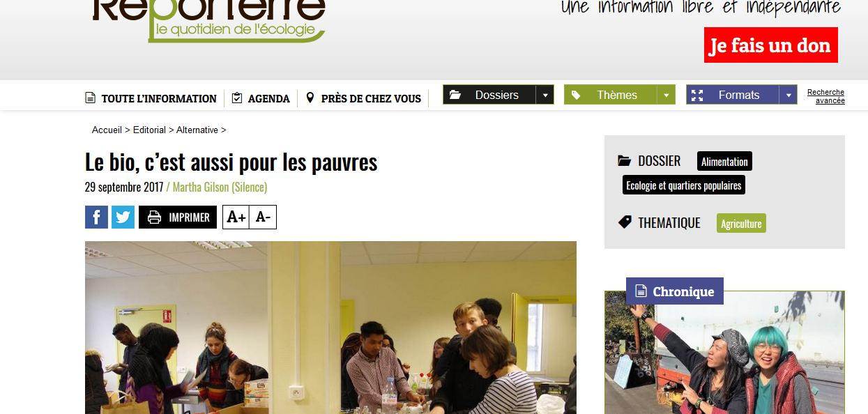Viewport: 868px width, 414px height.
Task: Open the AGENDA menu item
Action: click(268, 98)
